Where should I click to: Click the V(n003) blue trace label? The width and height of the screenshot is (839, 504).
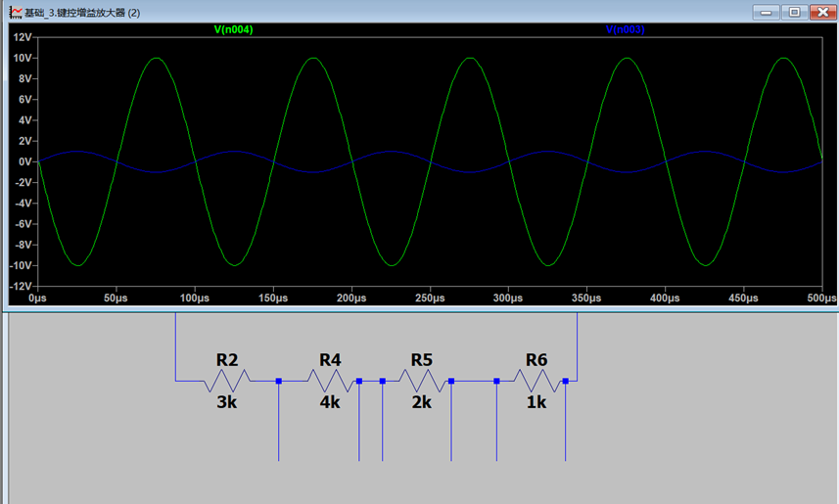pyautogui.click(x=625, y=29)
